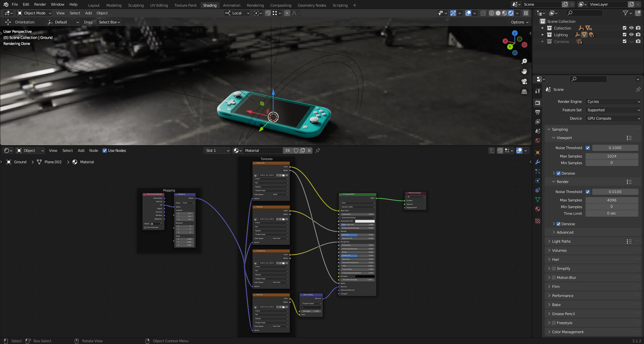Open the Material properties tab icon
Screen dimensions: 644x344
click(x=538, y=209)
